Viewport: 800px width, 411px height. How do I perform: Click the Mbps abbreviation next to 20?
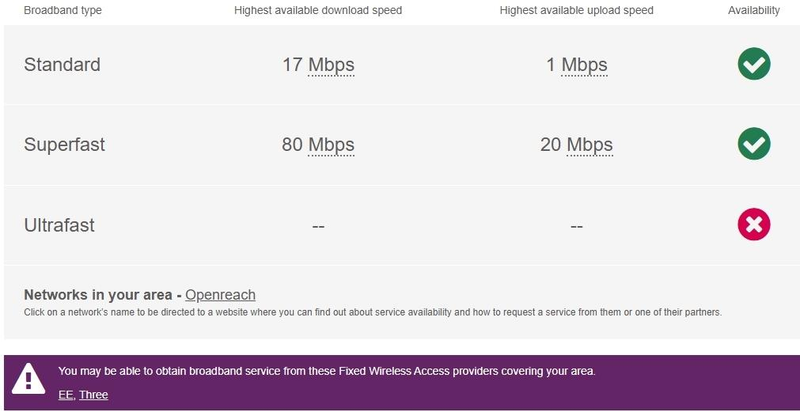[x=590, y=145]
